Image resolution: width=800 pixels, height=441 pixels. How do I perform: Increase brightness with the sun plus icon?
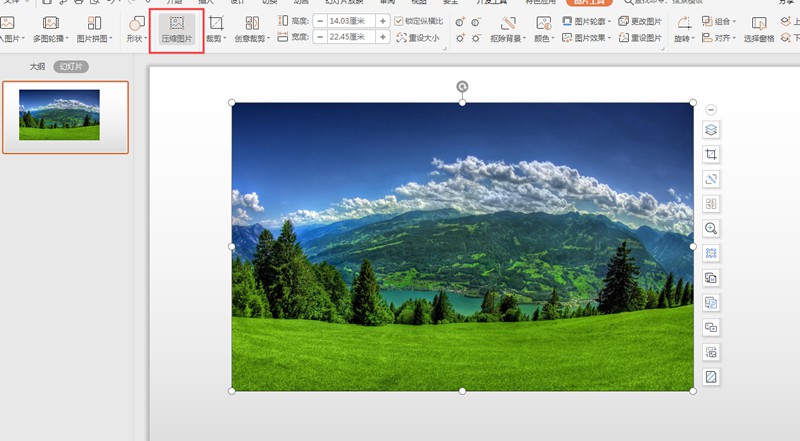click(460, 38)
